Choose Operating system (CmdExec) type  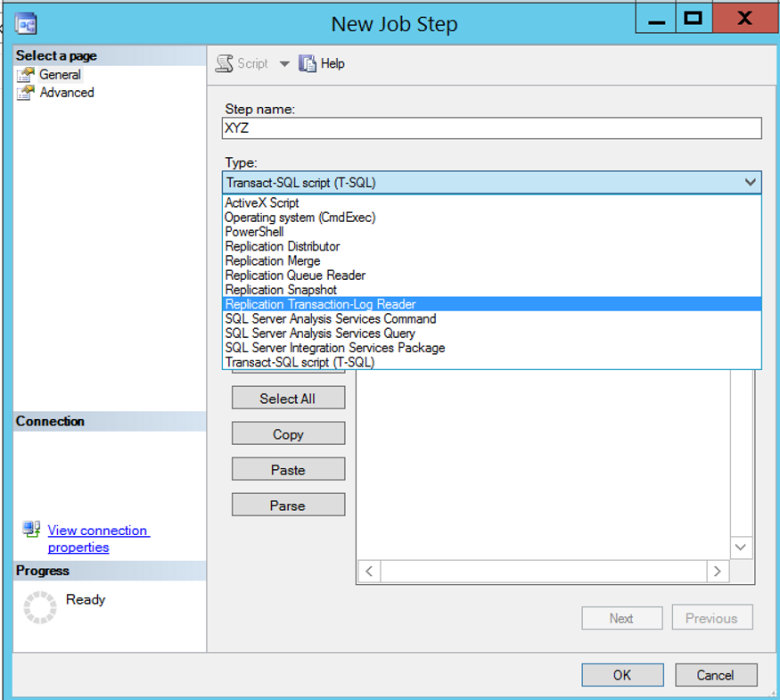click(x=491, y=218)
